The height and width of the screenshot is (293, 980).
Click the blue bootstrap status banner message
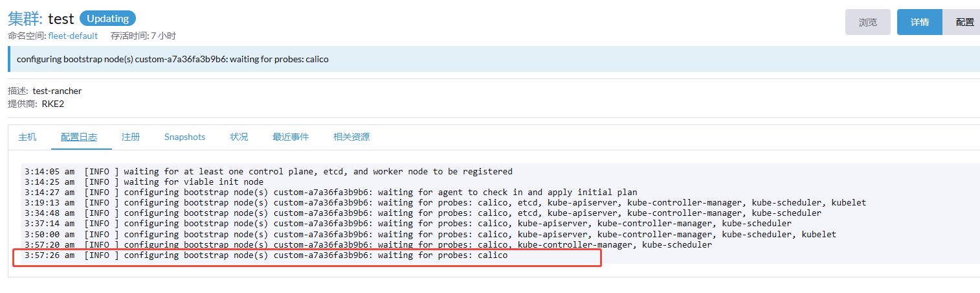pyautogui.click(x=173, y=60)
